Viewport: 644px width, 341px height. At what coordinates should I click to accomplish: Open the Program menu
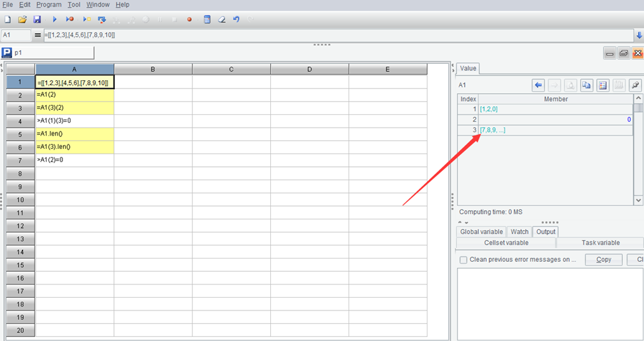point(48,5)
